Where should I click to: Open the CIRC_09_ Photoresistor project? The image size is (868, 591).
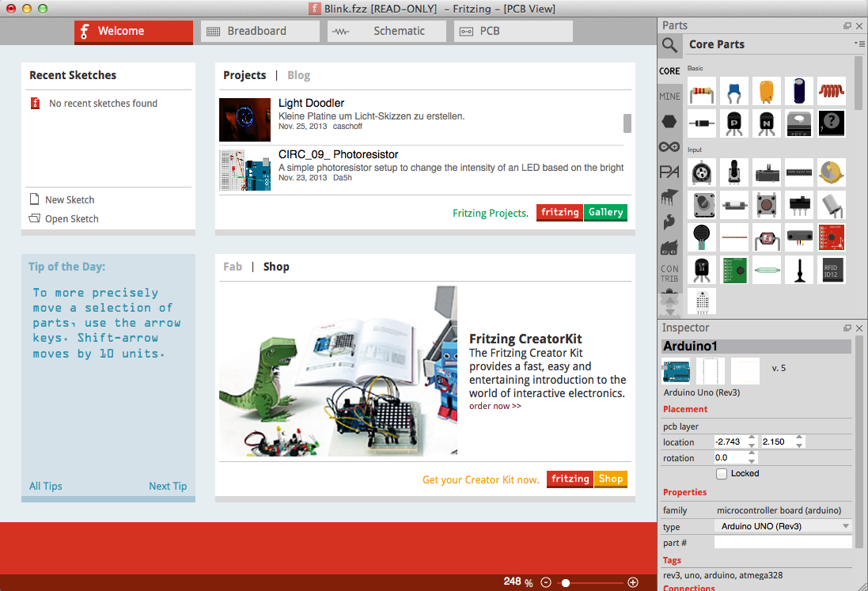[338, 154]
